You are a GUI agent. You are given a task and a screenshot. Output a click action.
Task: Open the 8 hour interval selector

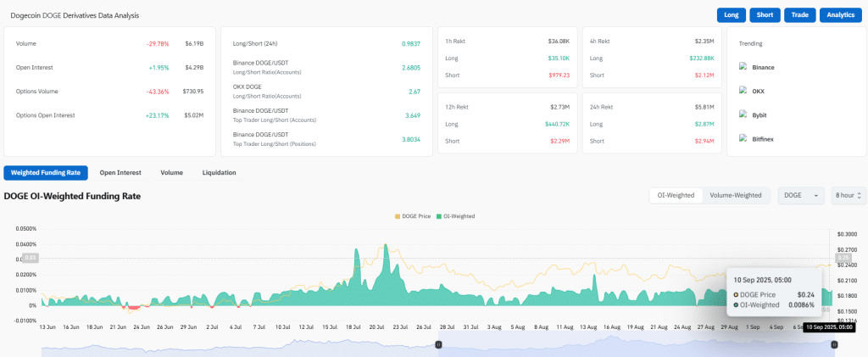coord(849,195)
